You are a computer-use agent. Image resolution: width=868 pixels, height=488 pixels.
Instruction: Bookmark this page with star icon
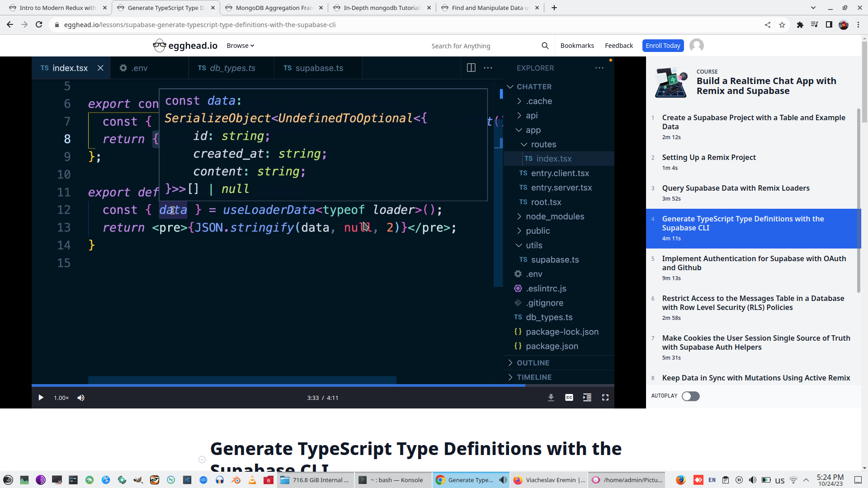[x=782, y=25]
